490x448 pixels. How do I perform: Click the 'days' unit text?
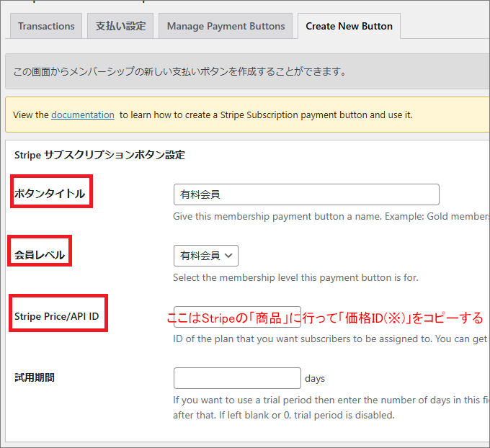[x=315, y=379]
